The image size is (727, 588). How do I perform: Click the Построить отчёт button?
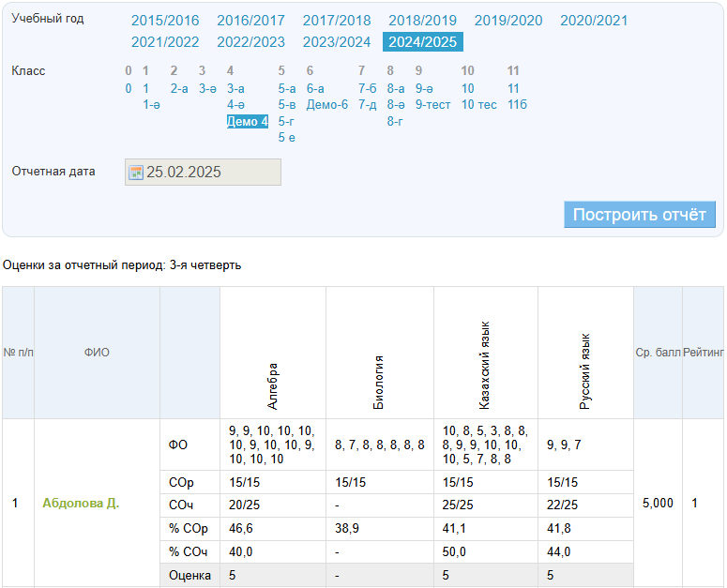click(x=639, y=214)
